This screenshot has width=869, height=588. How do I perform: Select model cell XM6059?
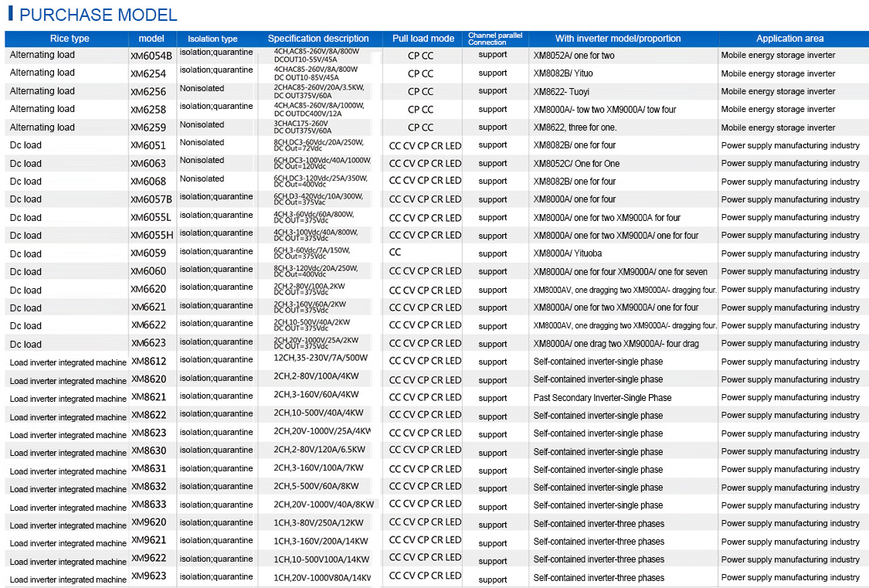[148, 253]
